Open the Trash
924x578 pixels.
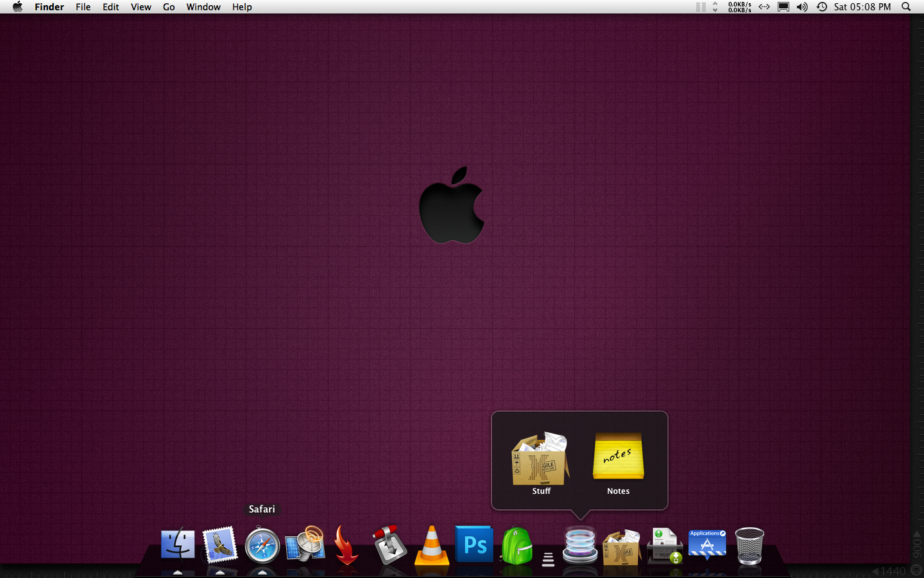point(749,546)
